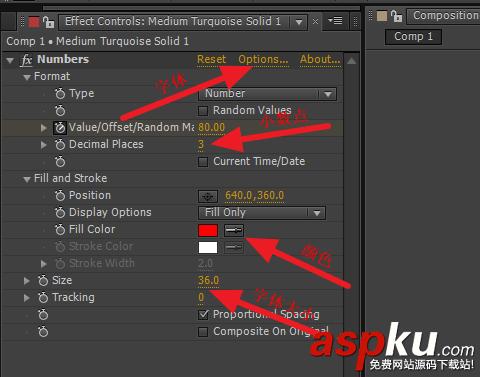Viewport: 480px width, 377px height.
Task: Toggle the Fill Color stopwatch
Action: coord(60,230)
